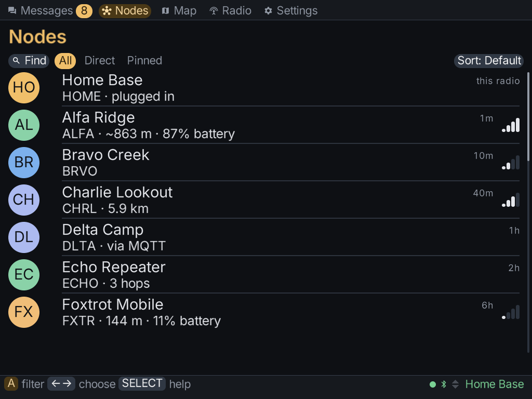The height and width of the screenshot is (399, 532).
Task: Click the green AL avatar icon
Action: tap(24, 125)
